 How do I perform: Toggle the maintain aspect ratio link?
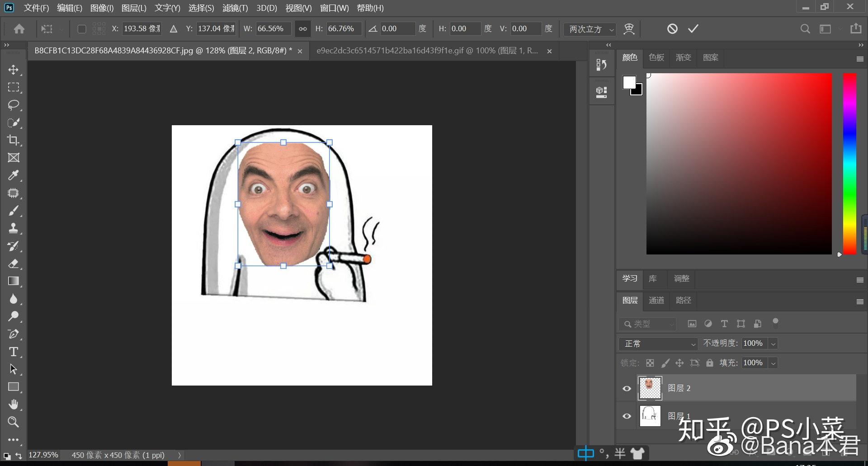pyautogui.click(x=302, y=29)
